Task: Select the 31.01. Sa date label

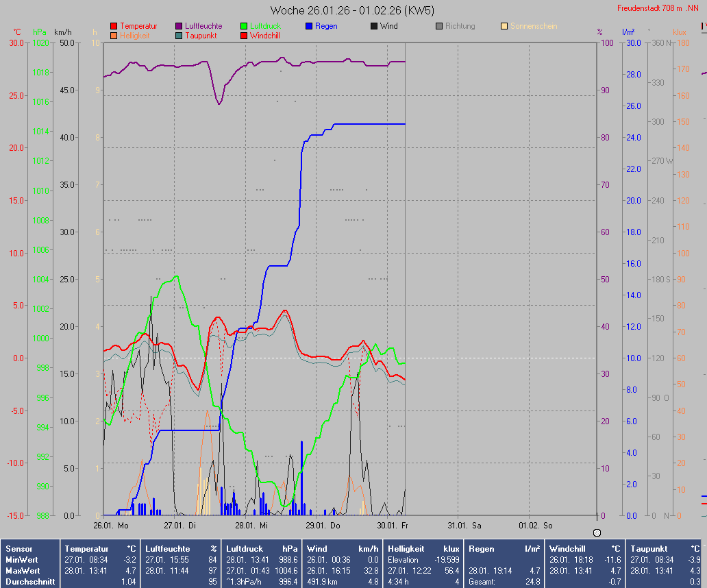Action: pos(464,526)
